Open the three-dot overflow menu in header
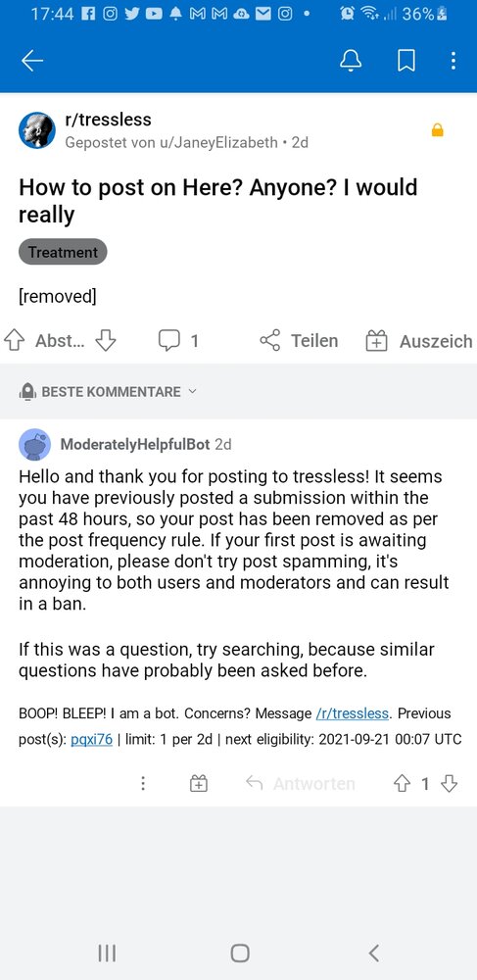This screenshot has width=477, height=980. (453, 61)
